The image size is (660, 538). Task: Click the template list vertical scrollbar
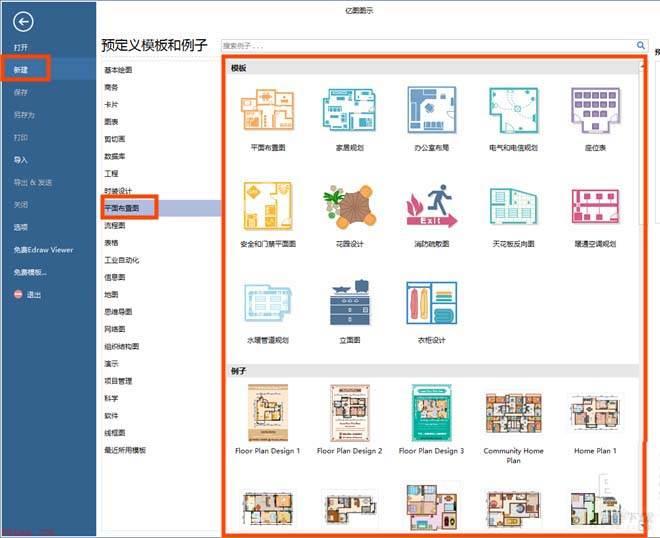(641, 295)
